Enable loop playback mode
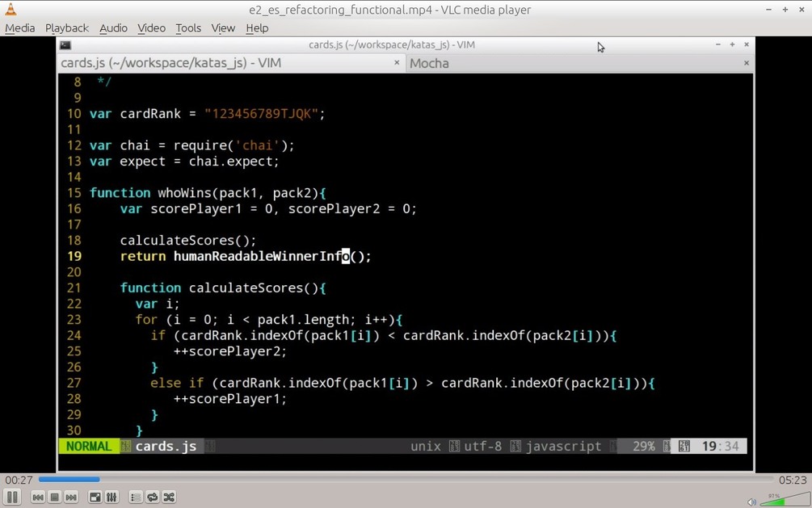The image size is (812, 508). click(152, 497)
